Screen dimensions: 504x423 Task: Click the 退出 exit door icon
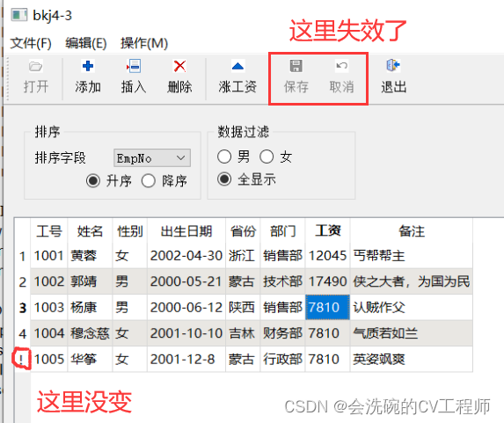tap(393, 65)
